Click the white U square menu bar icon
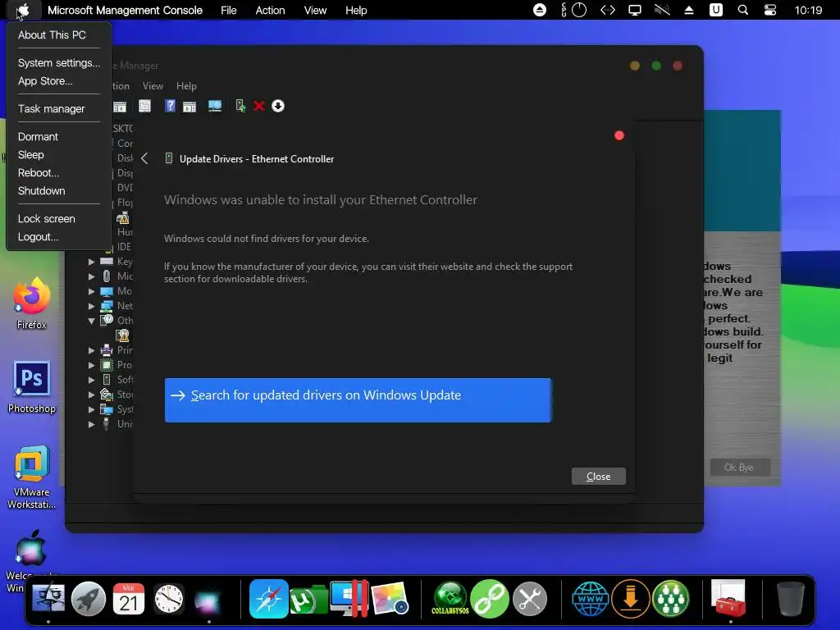This screenshot has width=840, height=630. point(715,10)
